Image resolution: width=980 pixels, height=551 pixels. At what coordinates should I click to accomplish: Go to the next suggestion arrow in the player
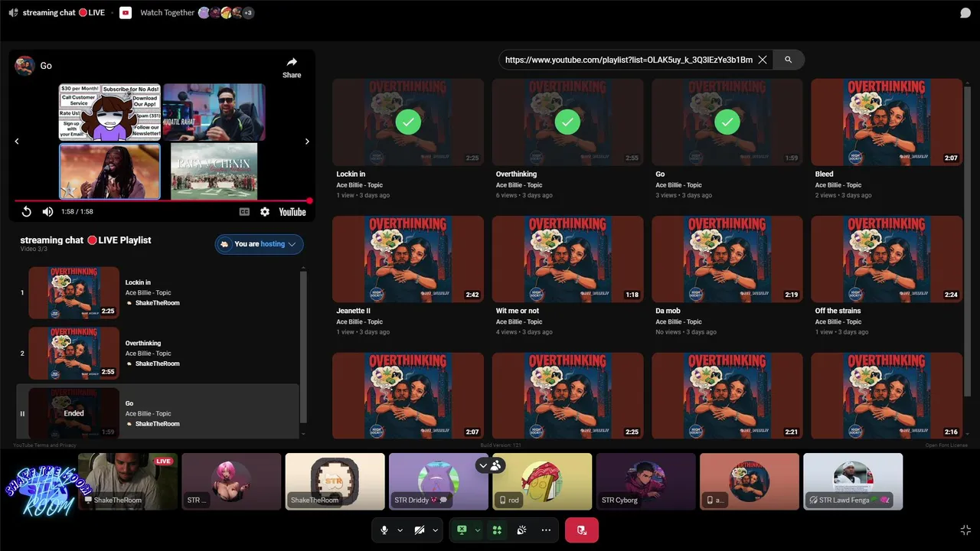(x=307, y=142)
